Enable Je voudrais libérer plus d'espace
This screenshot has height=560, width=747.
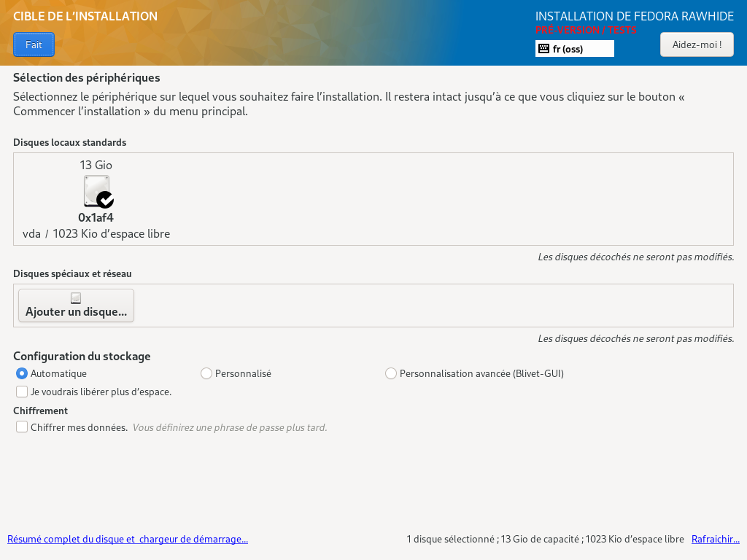[22, 392]
